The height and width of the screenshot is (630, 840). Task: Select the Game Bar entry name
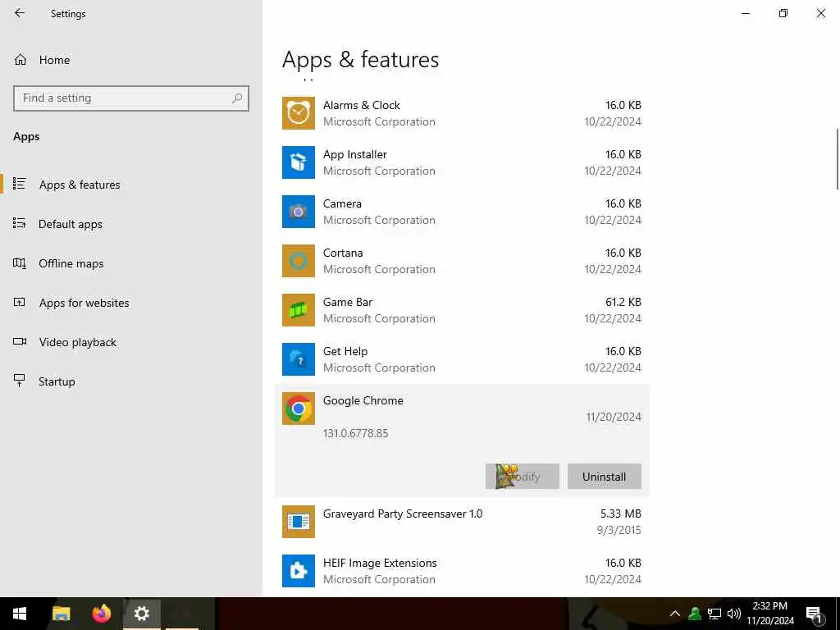(x=348, y=302)
